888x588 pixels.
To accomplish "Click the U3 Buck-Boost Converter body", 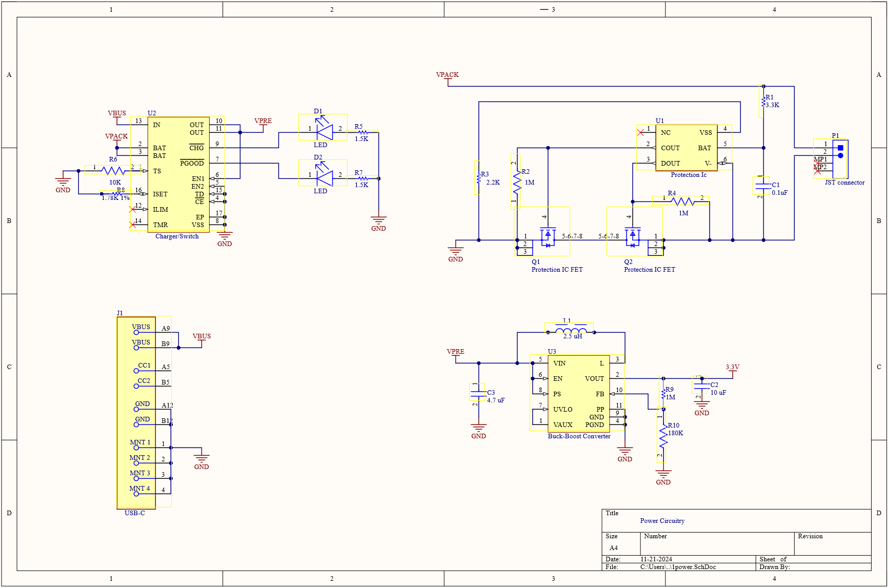I will 578,393.
